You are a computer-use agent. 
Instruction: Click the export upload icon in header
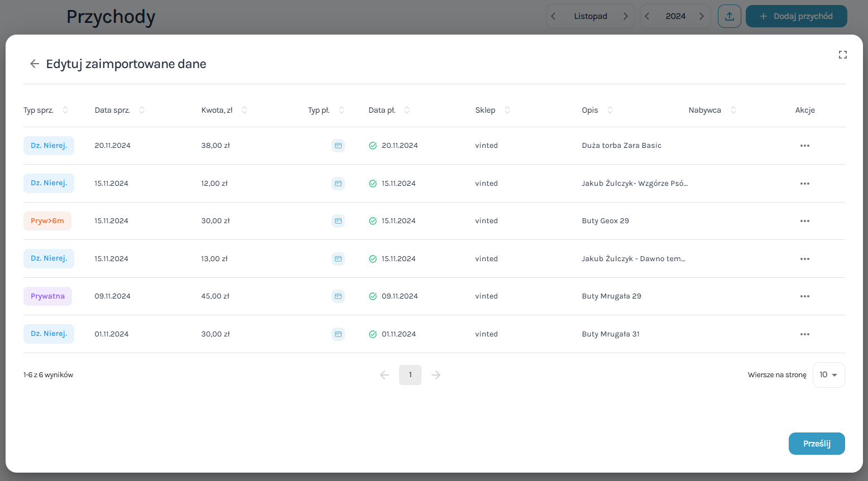coord(729,16)
